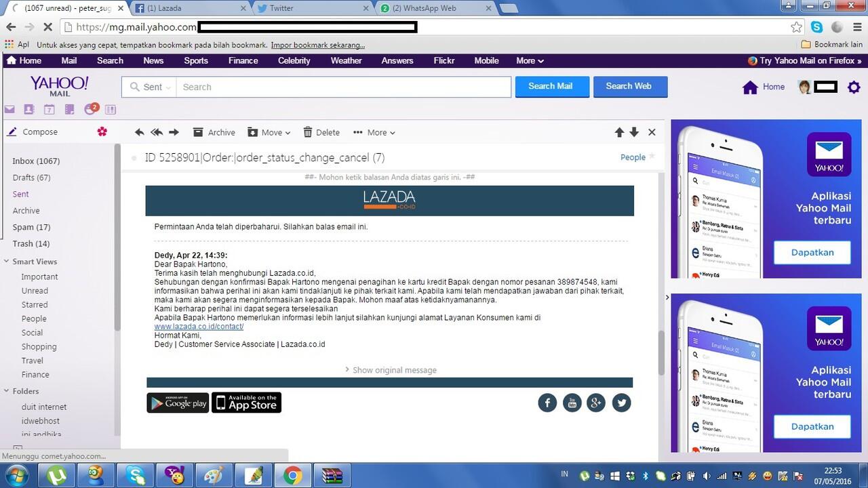
Task: Open Yahoo Mail settings gear
Action: point(854,87)
